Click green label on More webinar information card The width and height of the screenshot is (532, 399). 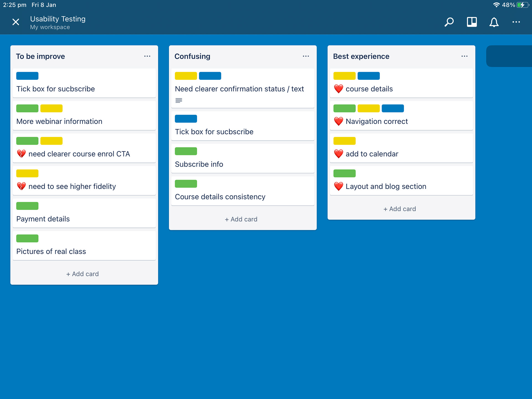click(x=27, y=108)
